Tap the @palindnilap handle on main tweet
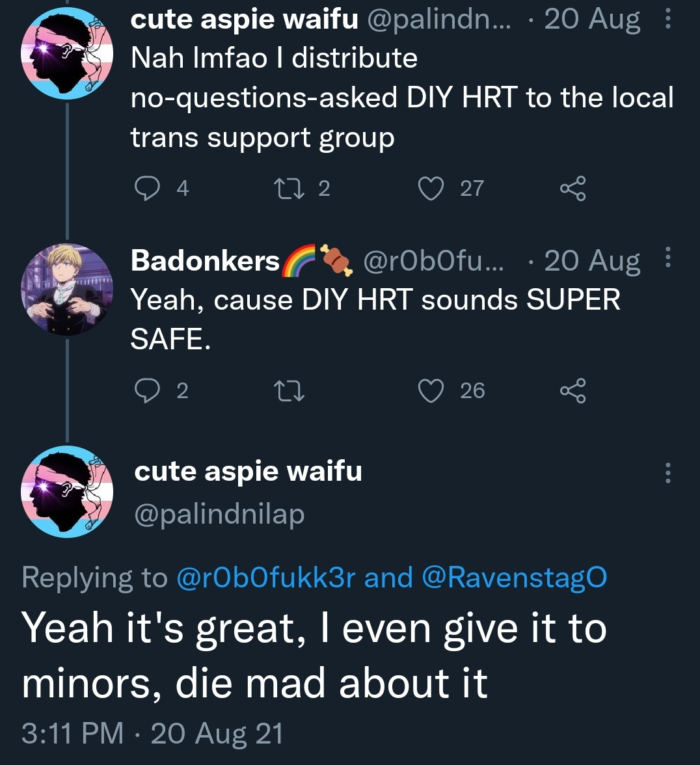This screenshot has height=765, width=700. (x=219, y=514)
